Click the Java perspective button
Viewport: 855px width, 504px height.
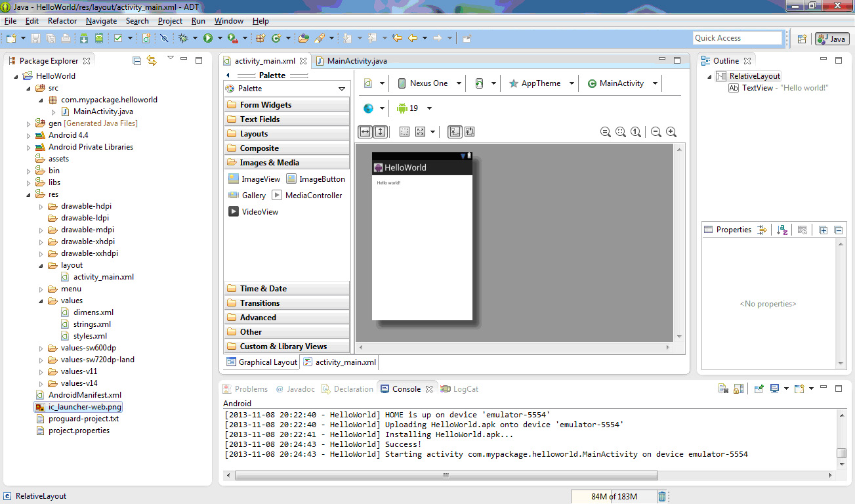832,39
